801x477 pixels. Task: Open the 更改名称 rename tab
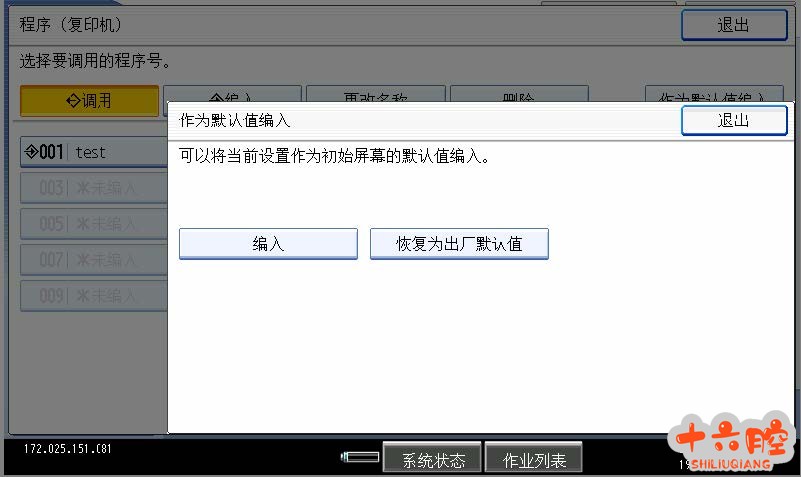coord(372,95)
